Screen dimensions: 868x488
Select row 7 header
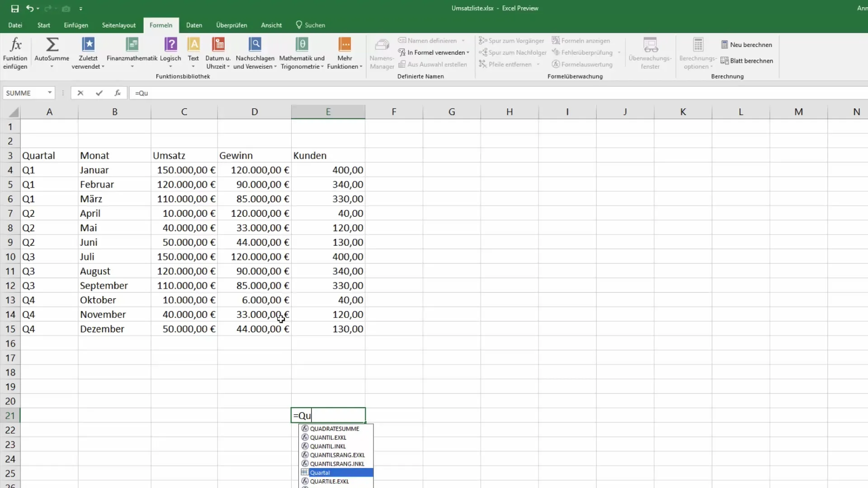(x=10, y=213)
